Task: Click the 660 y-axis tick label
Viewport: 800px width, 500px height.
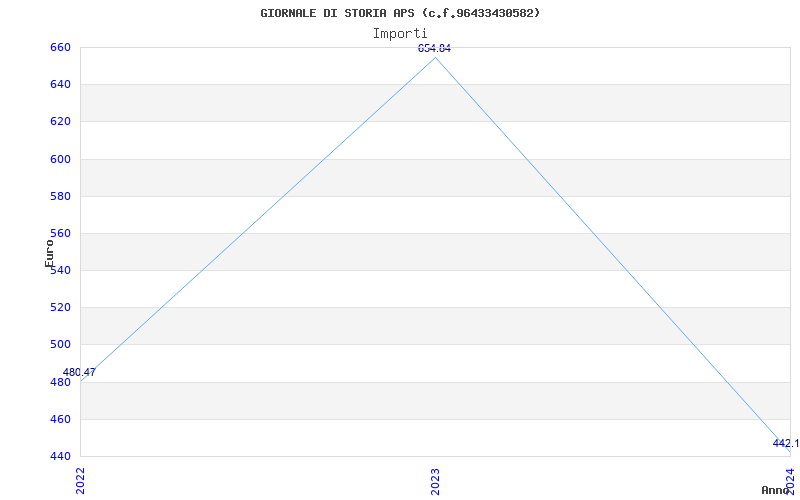Action: click(60, 47)
